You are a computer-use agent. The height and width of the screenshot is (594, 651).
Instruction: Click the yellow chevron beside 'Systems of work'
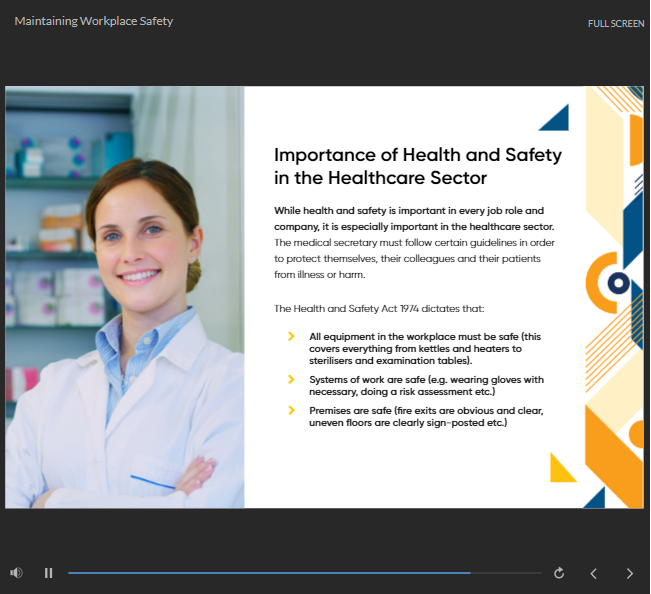coord(291,379)
